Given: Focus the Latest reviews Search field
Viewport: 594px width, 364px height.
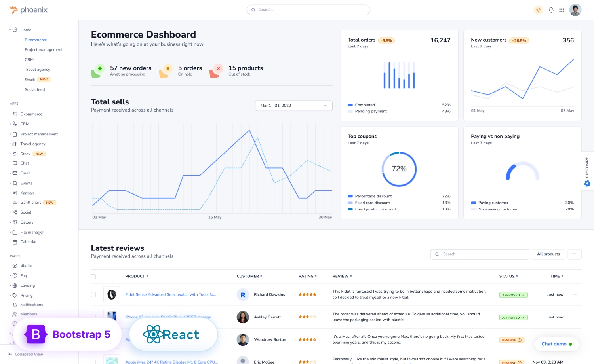Looking at the screenshot, I should pos(480,254).
